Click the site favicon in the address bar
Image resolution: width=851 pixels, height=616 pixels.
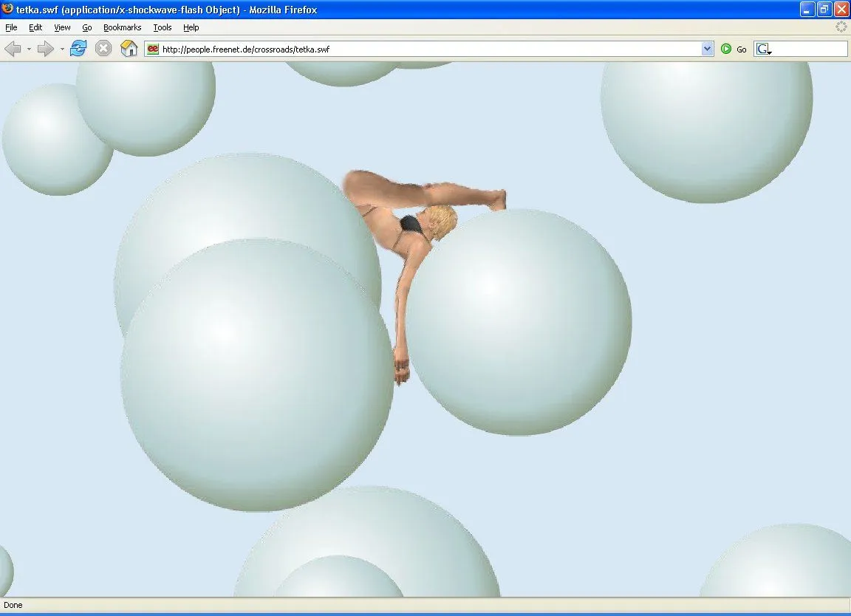(x=151, y=49)
